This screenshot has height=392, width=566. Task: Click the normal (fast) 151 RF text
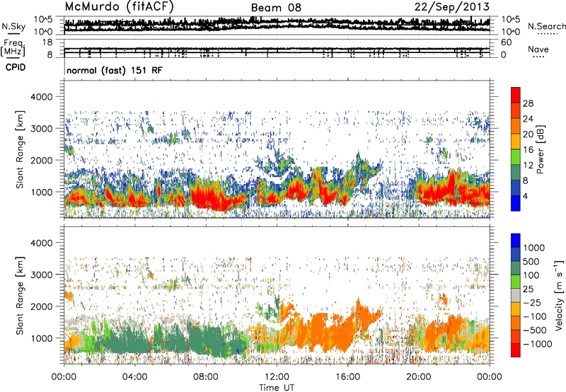pyautogui.click(x=115, y=70)
